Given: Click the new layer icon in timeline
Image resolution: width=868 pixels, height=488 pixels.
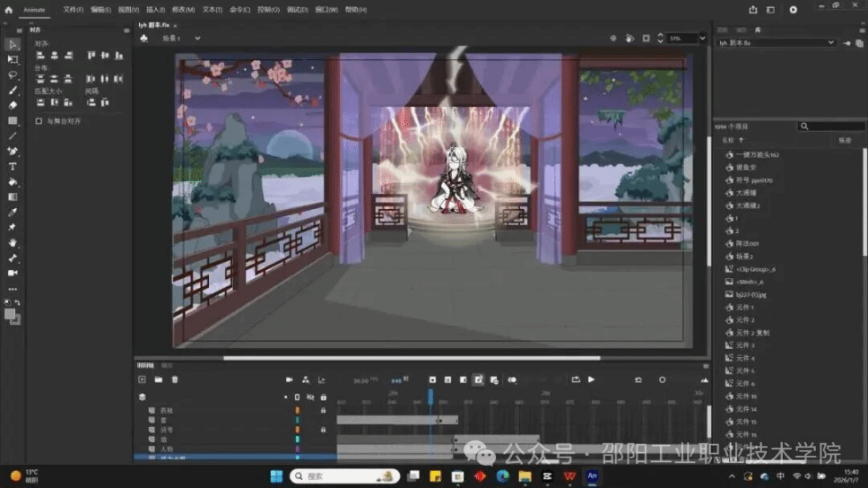Looking at the screenshot, I should [142, 379].
